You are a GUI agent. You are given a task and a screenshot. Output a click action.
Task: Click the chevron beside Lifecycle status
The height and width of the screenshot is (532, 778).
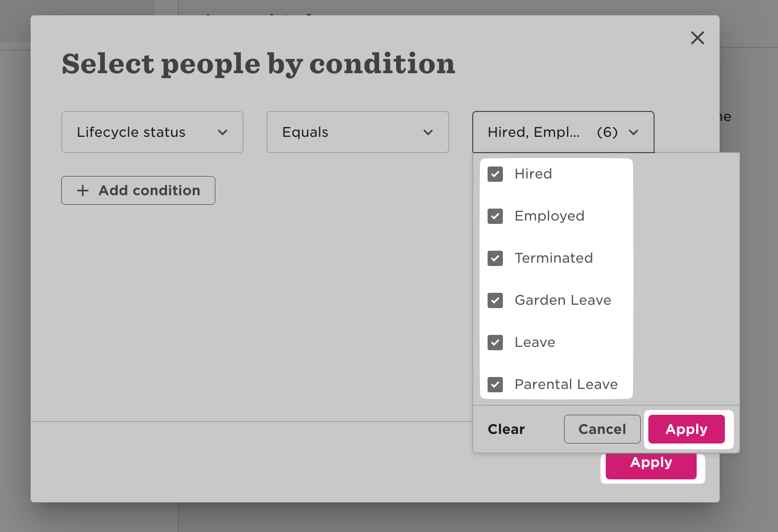click(222, 133)
